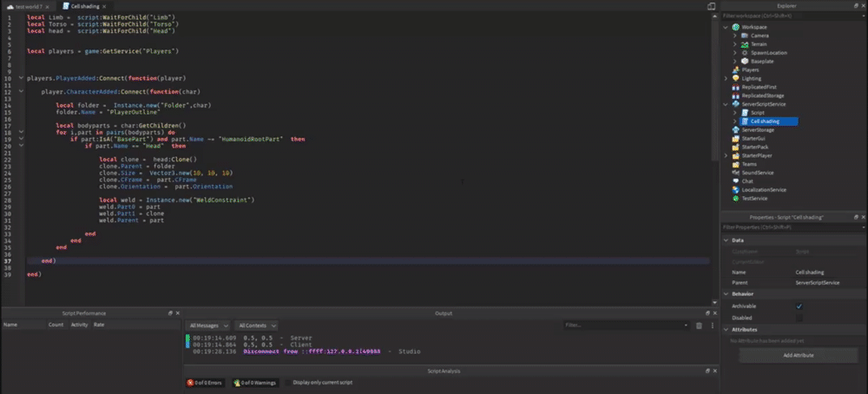This screenshot has height=394, width=868.
Task: Expand the Camera tree node
Action: pyautogui.click(x=734, y=36)
